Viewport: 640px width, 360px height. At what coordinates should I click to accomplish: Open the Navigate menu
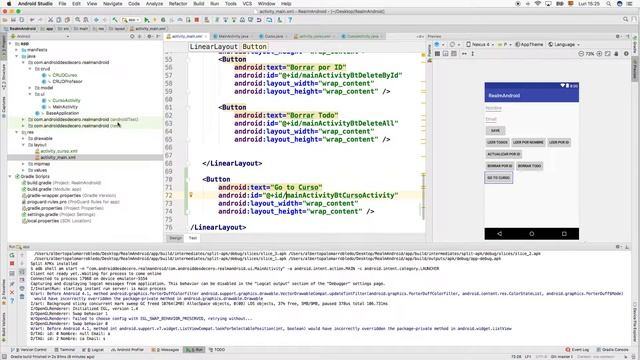coord(112,4)
